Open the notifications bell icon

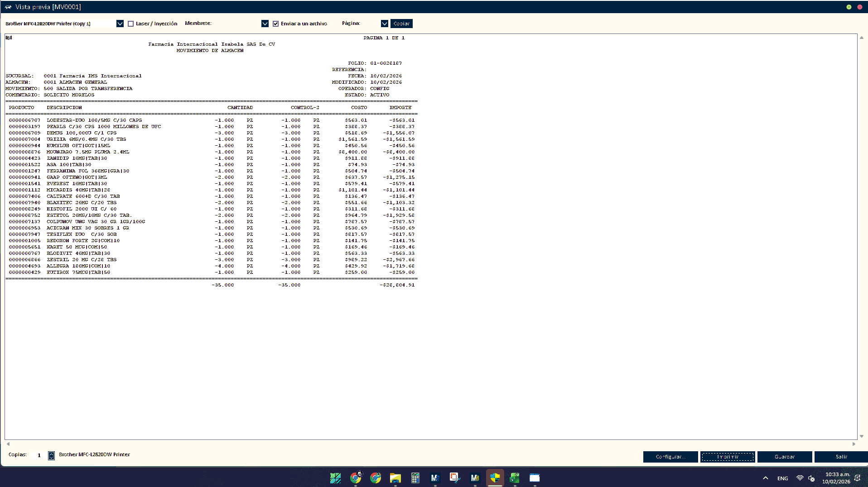tap(857, 478)
